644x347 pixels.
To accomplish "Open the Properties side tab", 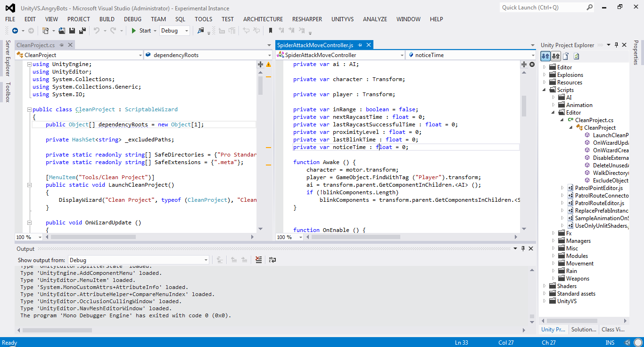I will (636, 52).
